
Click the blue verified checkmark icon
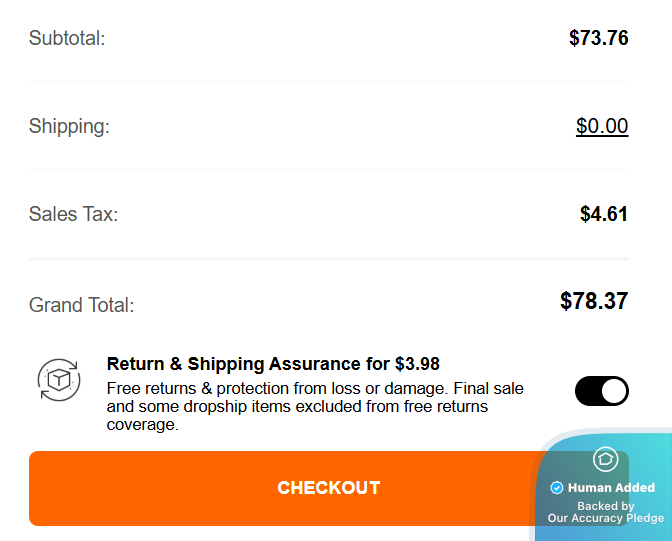pyautogui.click(x=557, y=488)
